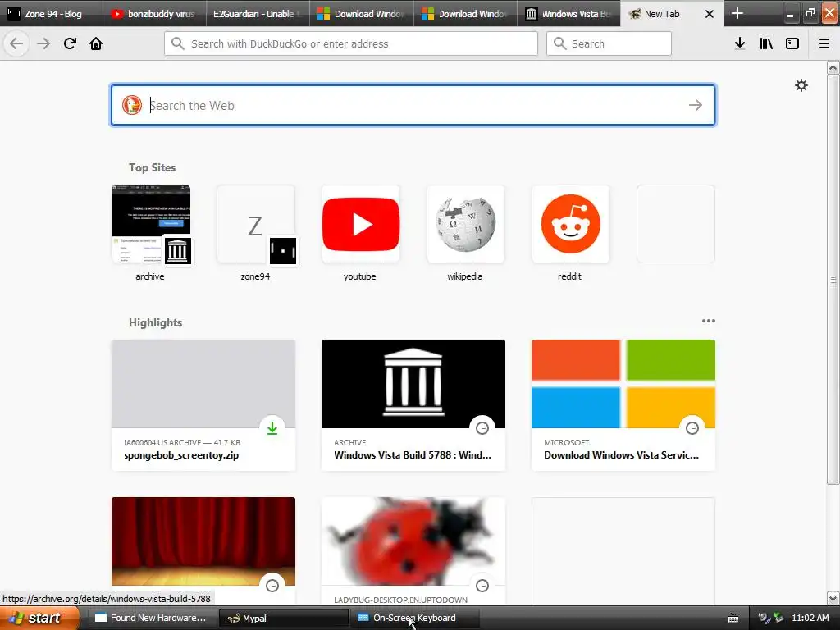The width and height of the screenshot is (840, 630).
Task: Open On-Screen Keyboard from the taskbar
Action: point(414,618)
